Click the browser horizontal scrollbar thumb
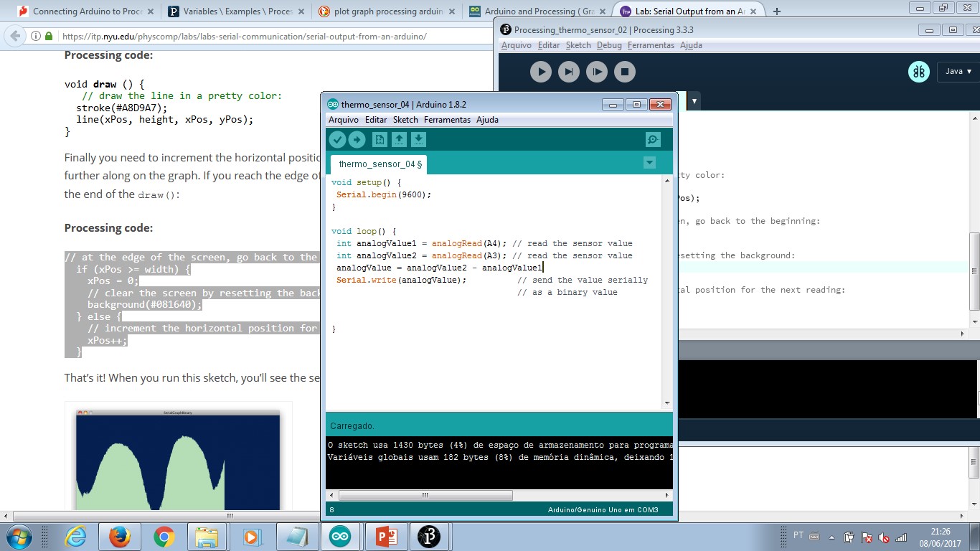 click(230, 516)
